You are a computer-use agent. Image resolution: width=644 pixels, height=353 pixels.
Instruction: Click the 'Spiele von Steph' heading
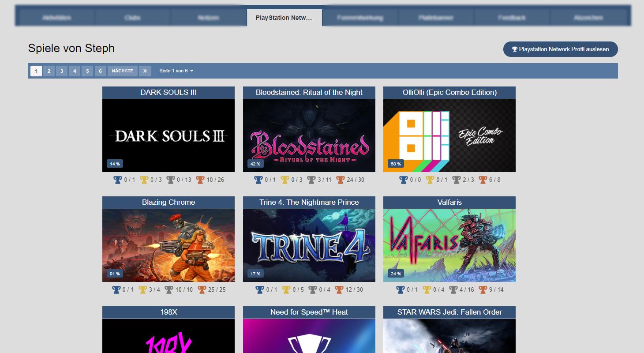(71, 48)
